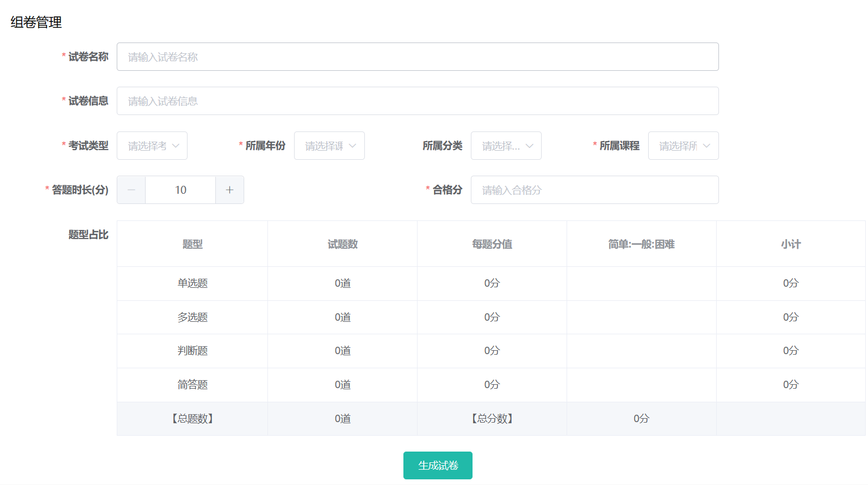Click 多选题 subtotal 0分
This screenshot has width=868, height=485.
point(791,317)
